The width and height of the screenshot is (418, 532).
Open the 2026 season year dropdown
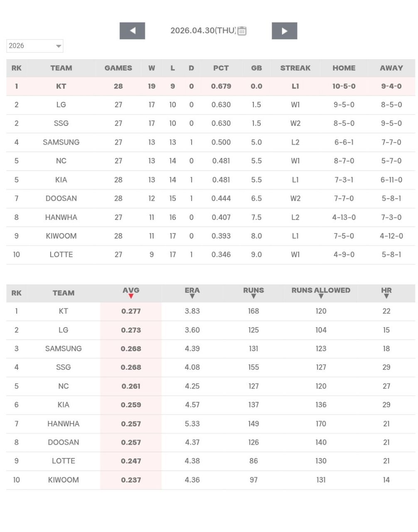35,46
